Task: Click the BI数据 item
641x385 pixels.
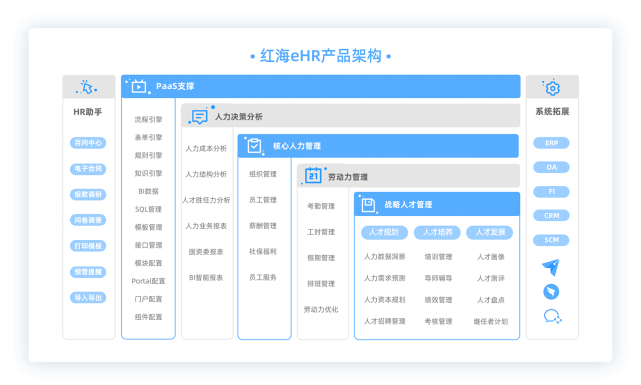Action: pos(148,191)
